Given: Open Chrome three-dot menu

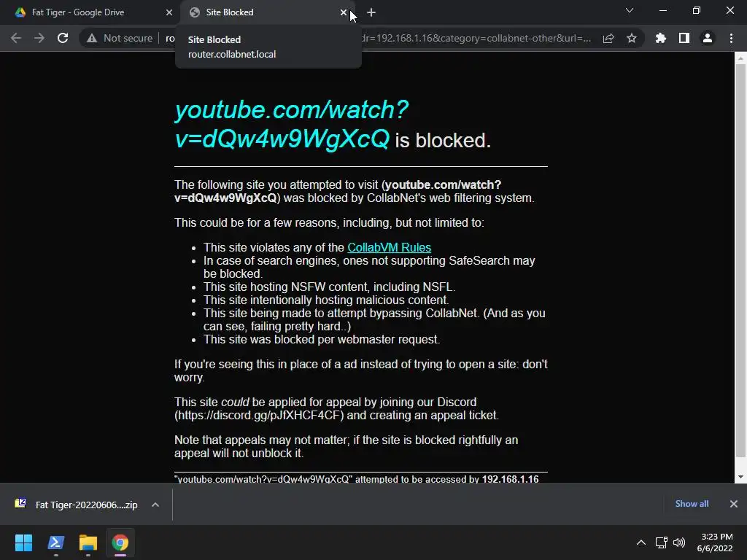Looking at the screenshot, I should click(731, 38).
